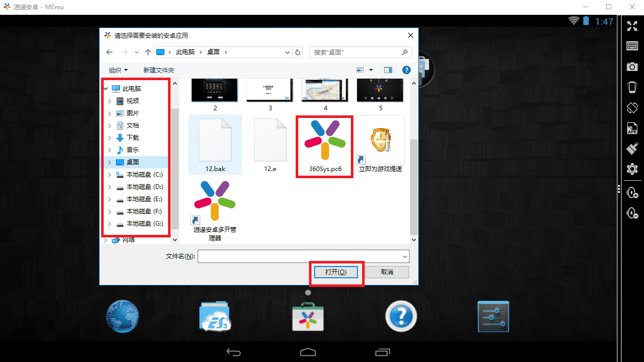This screenshot has width=644, height=362.
Task: Open the keyboard mapping icon
Action: point(632,46)
